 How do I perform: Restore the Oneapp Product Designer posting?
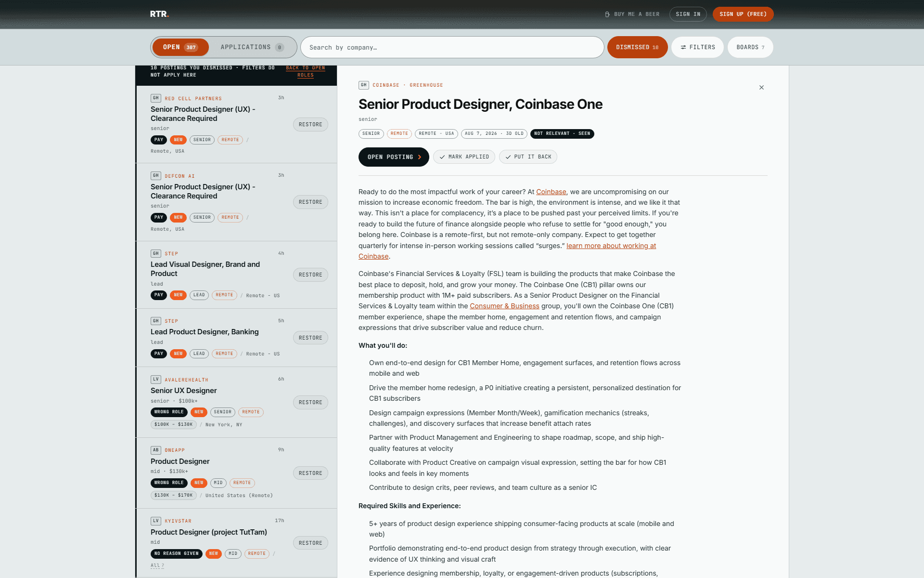pyautogui.click(x=310, y=473)
